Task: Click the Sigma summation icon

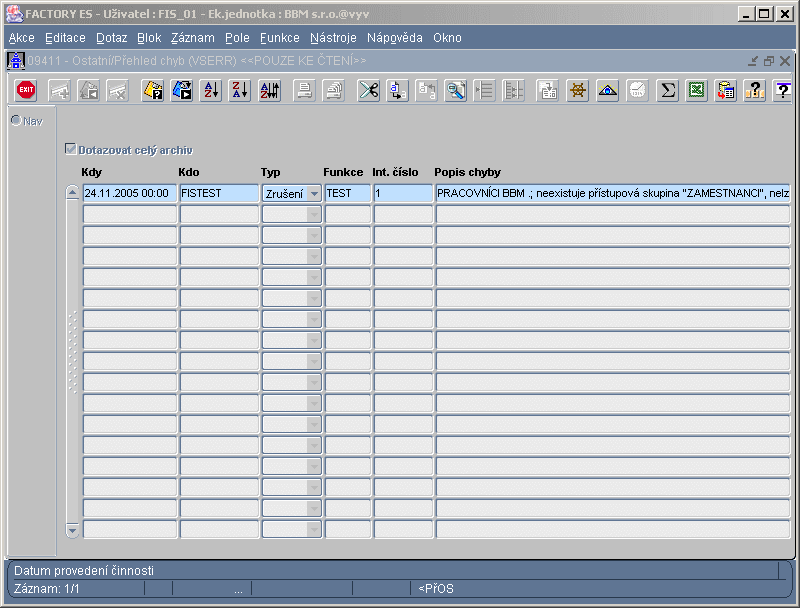Action: tap(667, 90)
